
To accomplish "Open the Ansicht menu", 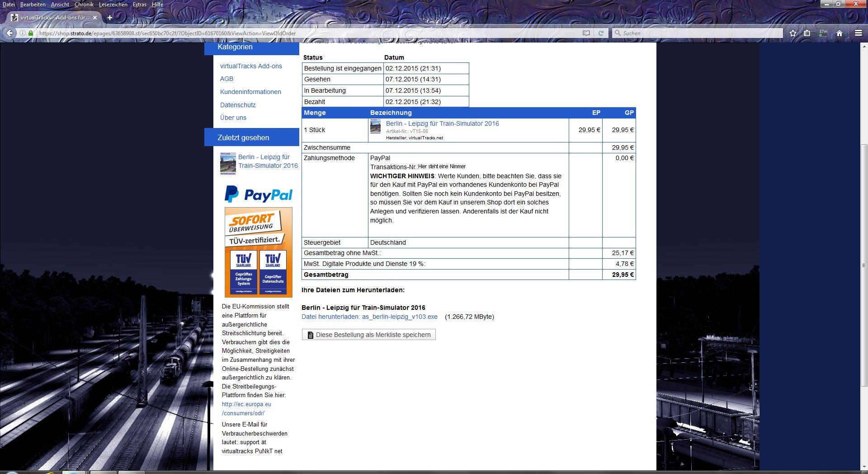I will (x=60, y=5).
